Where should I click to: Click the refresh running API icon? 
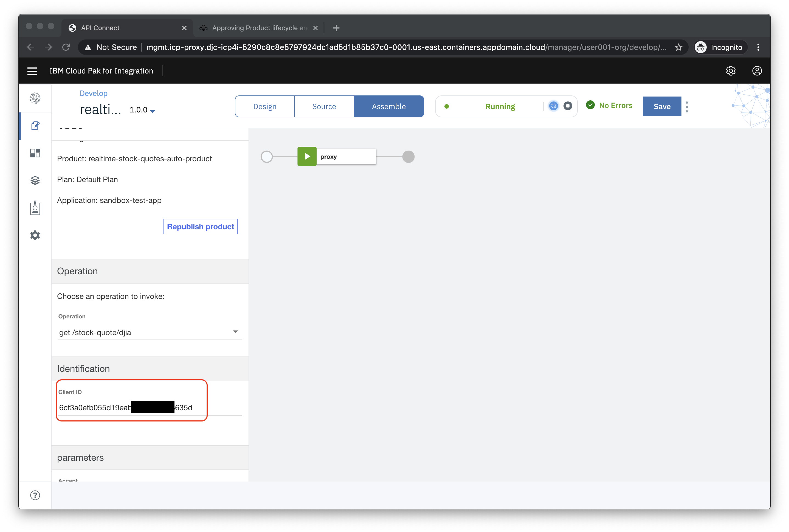[x=553, y=106]
